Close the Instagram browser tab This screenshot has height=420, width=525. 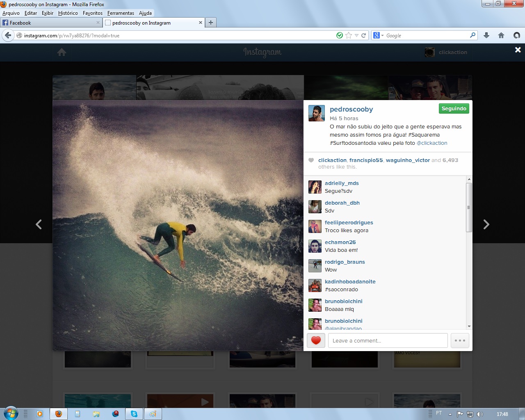point(201,23)
